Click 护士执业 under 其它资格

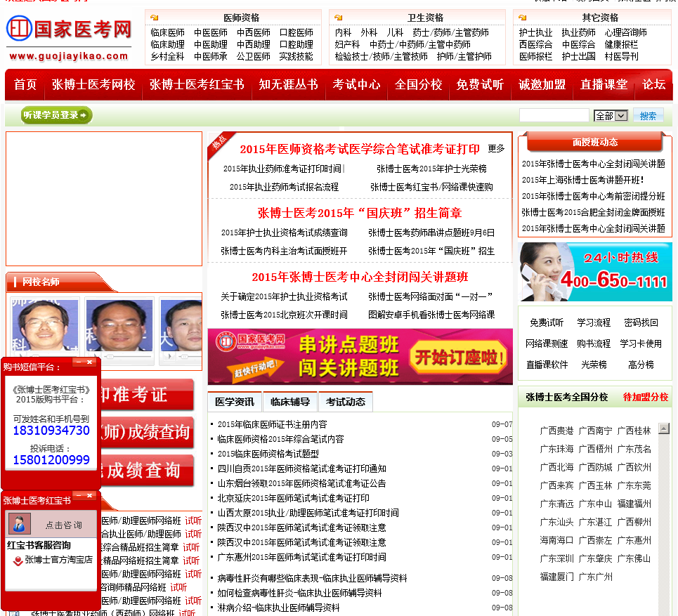tap(536, 32)
